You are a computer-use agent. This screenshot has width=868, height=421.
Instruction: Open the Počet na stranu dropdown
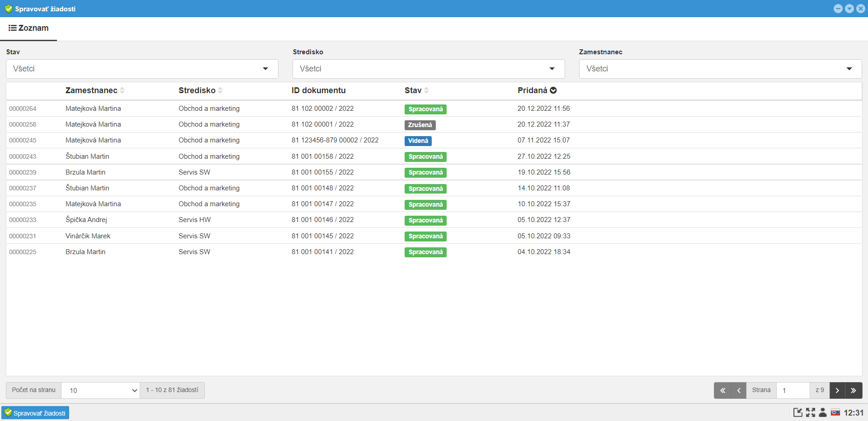tap(100, 390)
